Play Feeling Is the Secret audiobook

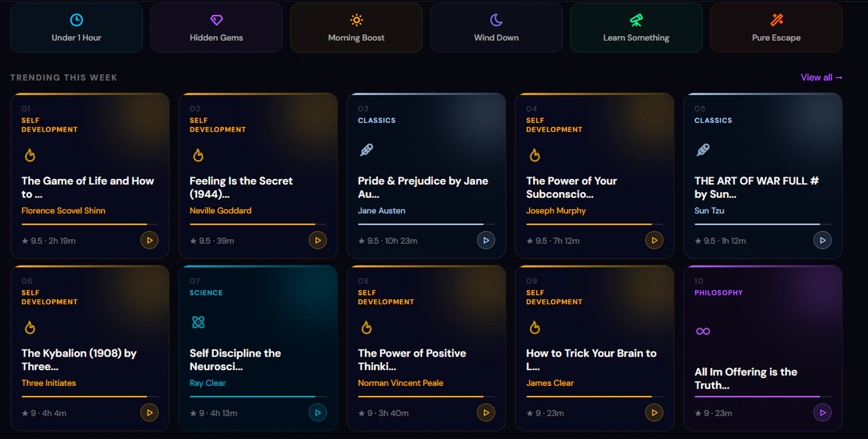318,240
